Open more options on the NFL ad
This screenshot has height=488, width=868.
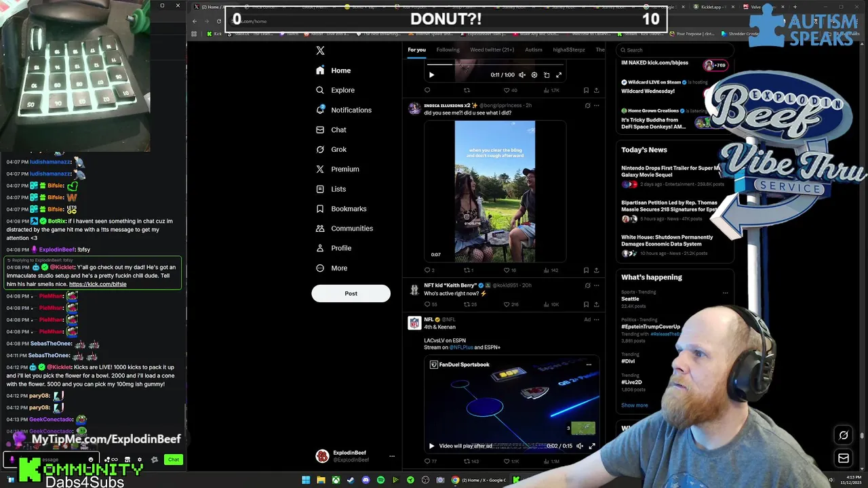tap(596, 319)
